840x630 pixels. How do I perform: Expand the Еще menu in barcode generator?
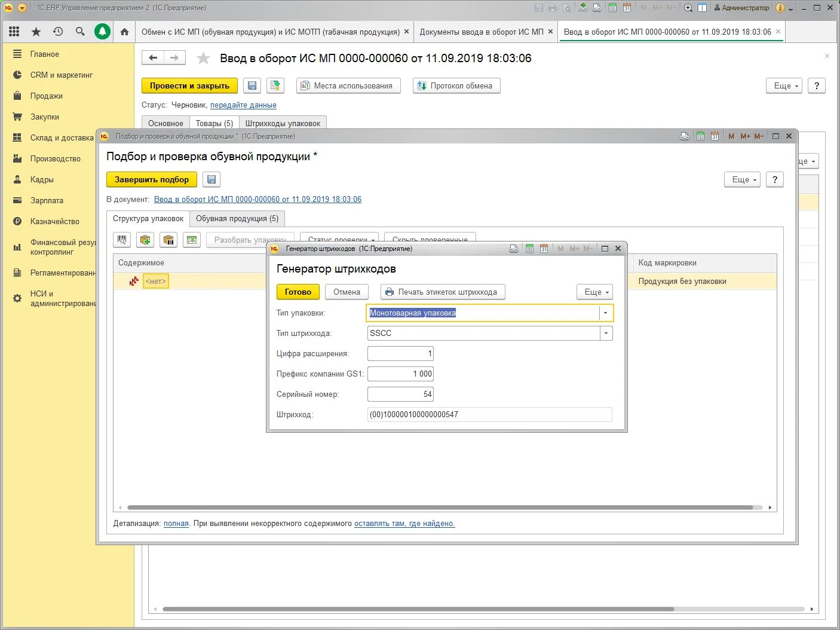[594, 292]
